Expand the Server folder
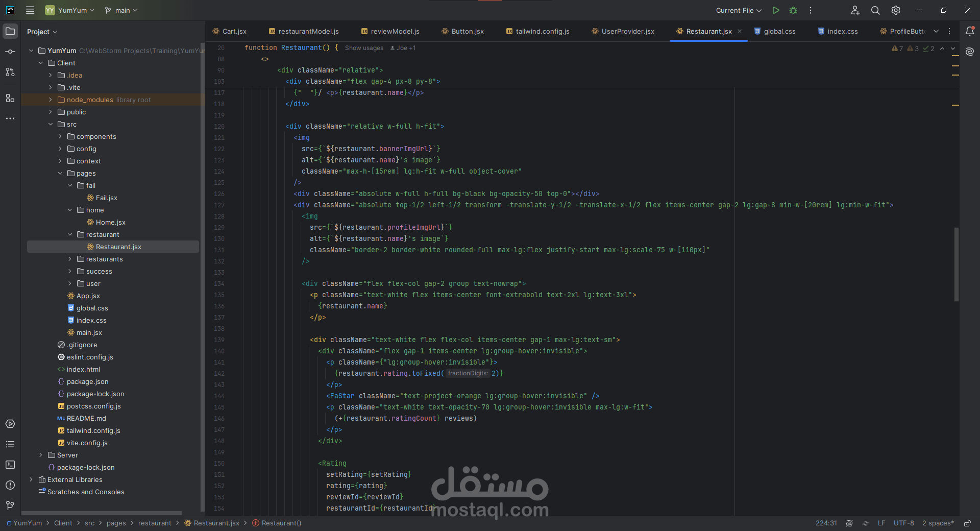980x531 pixels. pos(41,455)
